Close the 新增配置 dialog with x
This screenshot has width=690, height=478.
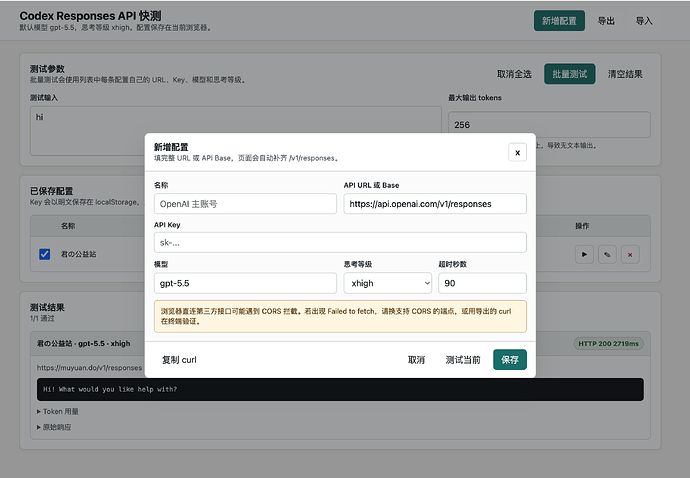tap(517, 152)
